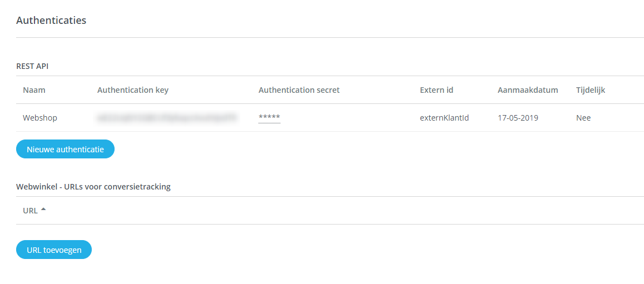The width and height of the screenshot is (644, 284).
Task: Click the Tijdelijk column header
Action: (x=591, y=90)
